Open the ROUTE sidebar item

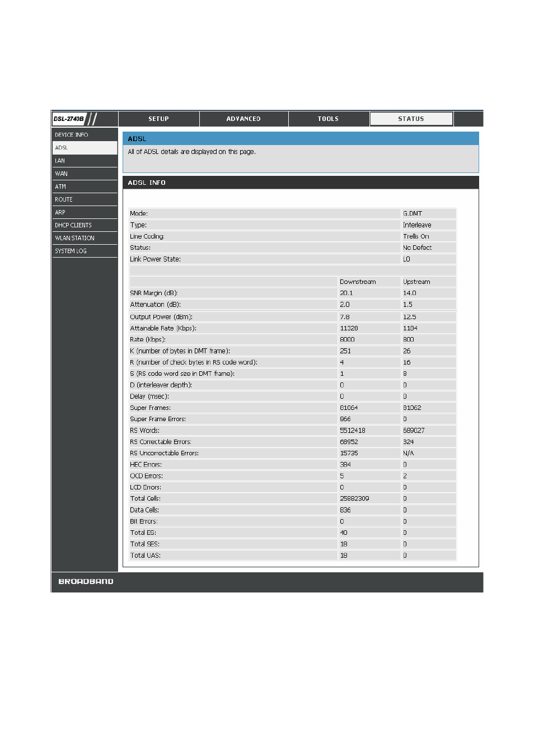pos(85,199)
